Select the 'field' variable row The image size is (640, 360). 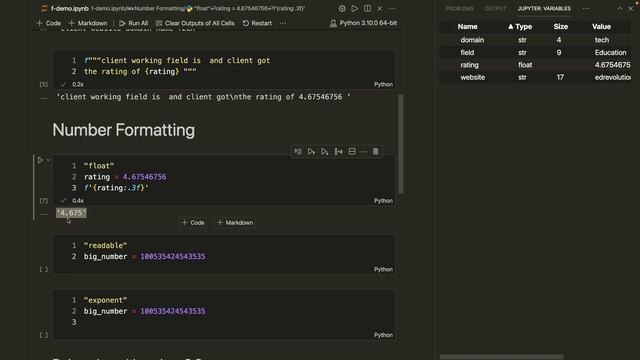click(535, 52)
